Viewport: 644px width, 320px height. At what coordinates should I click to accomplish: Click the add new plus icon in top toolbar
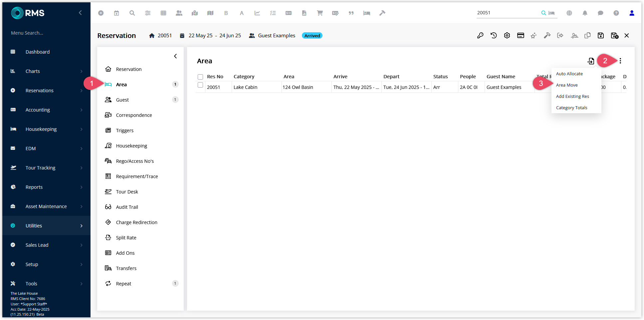coord(101,13)
